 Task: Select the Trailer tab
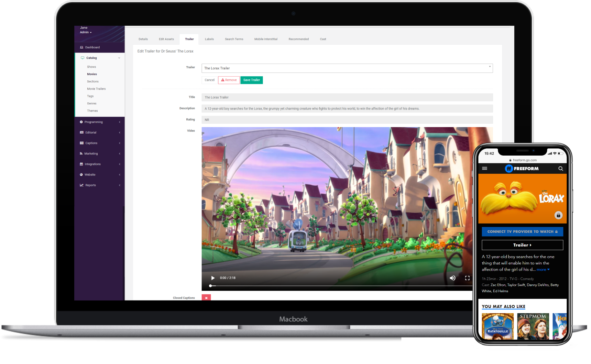(189, 39)
